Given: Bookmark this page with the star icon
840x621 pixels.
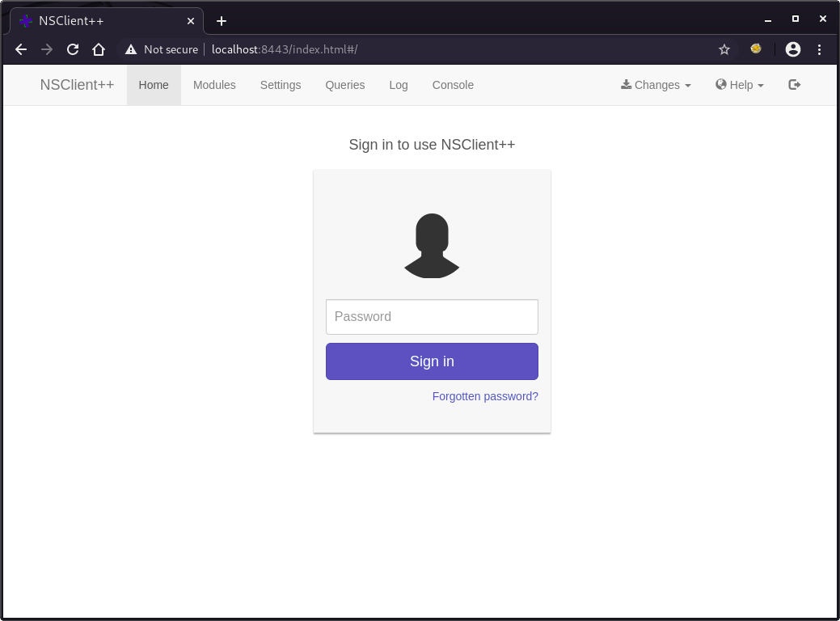Looking at the screenshot, I should [724, 49].
